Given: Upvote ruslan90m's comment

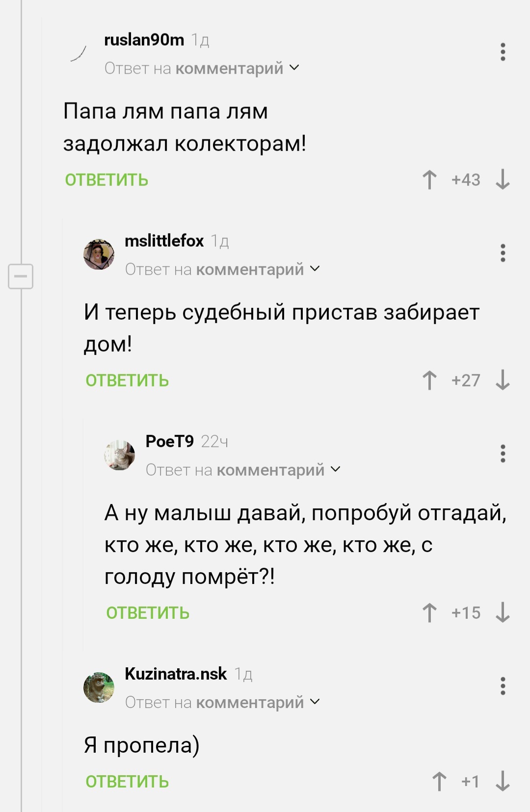Looking at the screenshot, I should 429,180.
